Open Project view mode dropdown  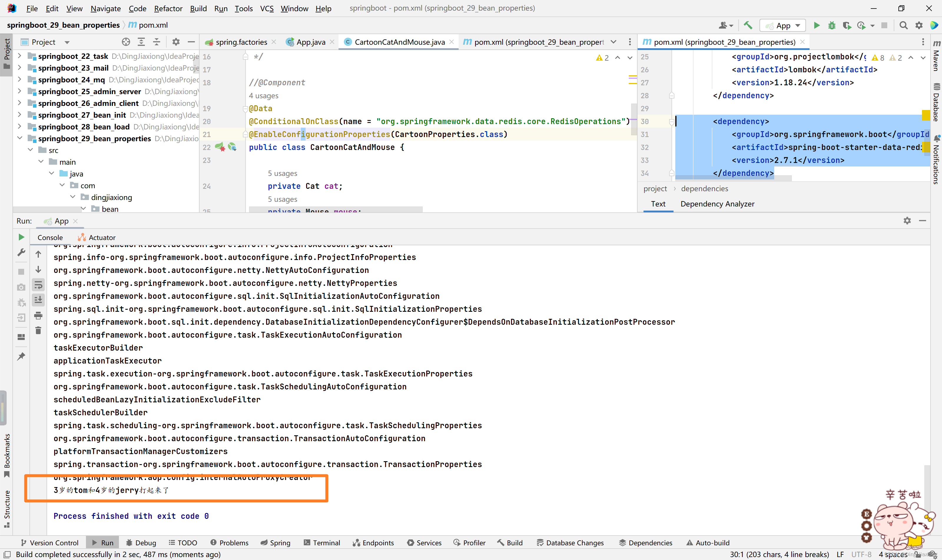pyautogui.click(x=67, y=42)
